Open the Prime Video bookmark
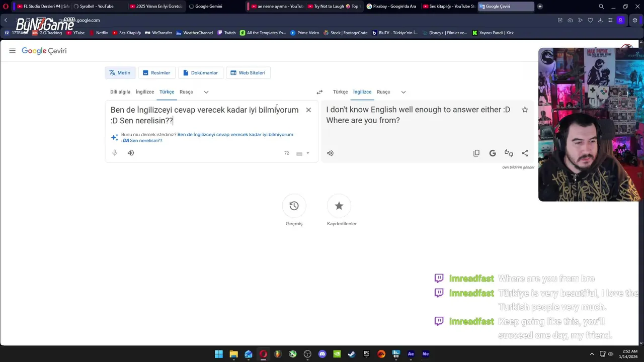This screenshot has height=362, width=644. point(305,33)
